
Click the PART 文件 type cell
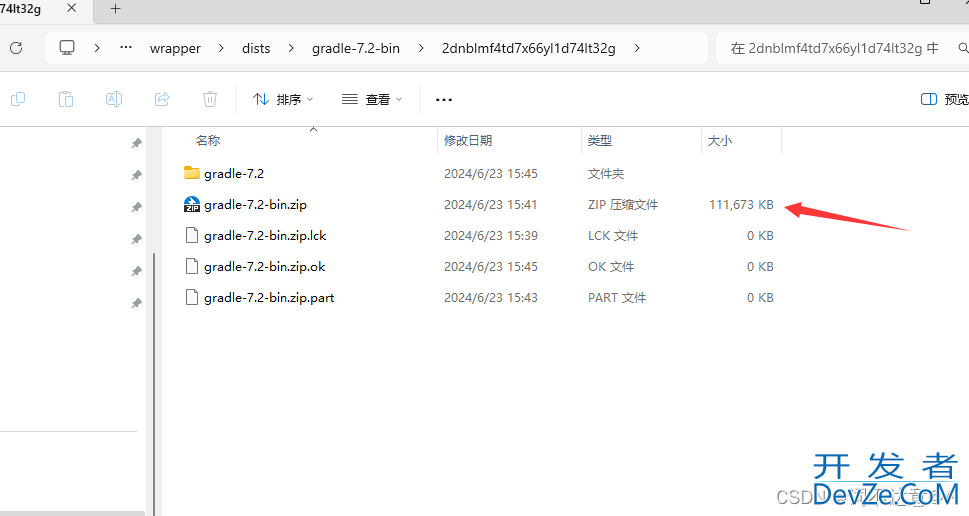pos(617,297)
